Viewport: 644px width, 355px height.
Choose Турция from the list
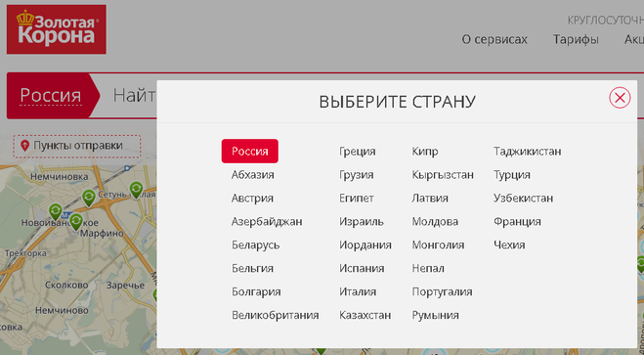click(512, 175)
